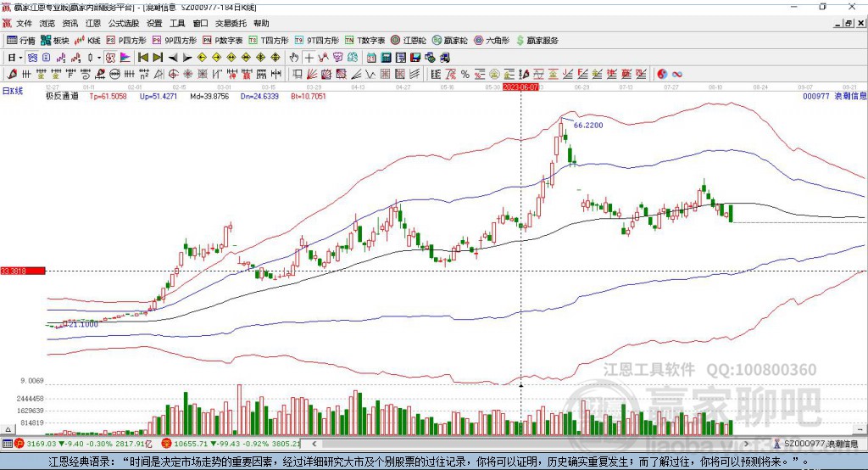Select the percent % tool

465,74
